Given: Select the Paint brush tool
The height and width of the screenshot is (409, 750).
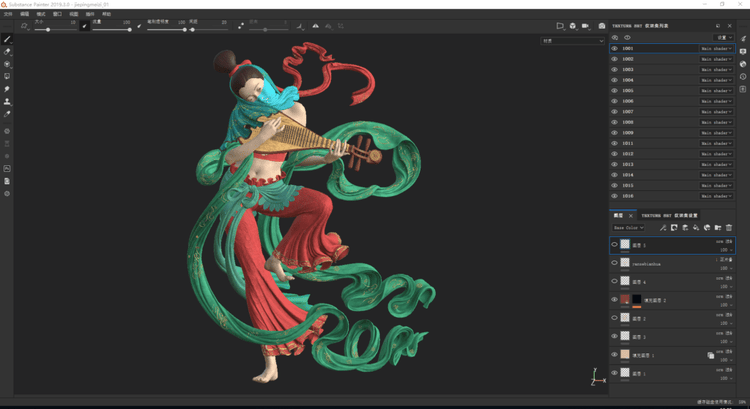Looking at the screenshot, I should point(7,39).
